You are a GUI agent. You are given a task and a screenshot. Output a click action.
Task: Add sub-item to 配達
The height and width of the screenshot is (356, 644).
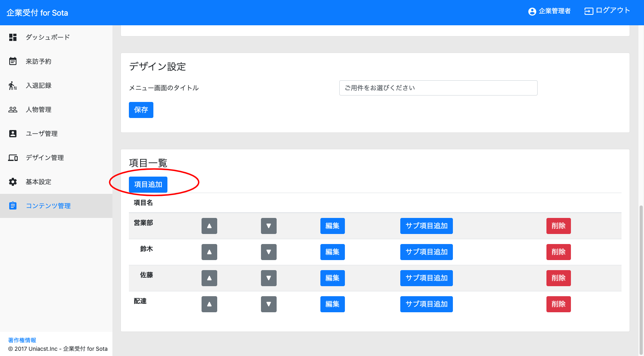pyautogui.click(x=426, y=304)
